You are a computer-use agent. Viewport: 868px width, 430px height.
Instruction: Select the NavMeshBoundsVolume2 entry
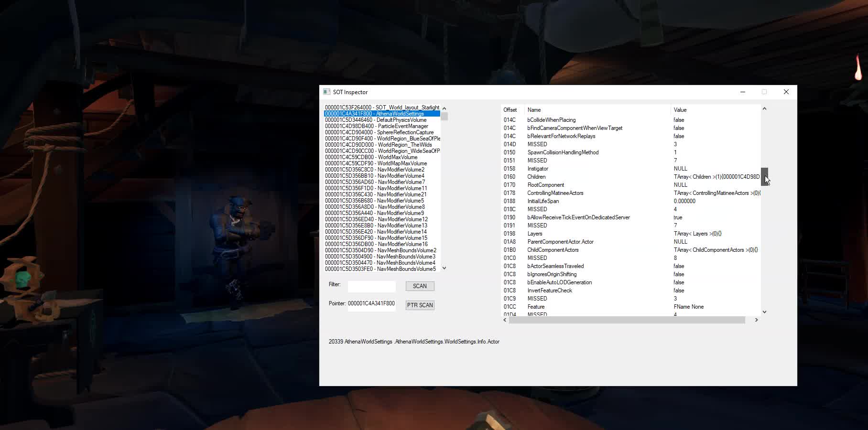point(381,250)
